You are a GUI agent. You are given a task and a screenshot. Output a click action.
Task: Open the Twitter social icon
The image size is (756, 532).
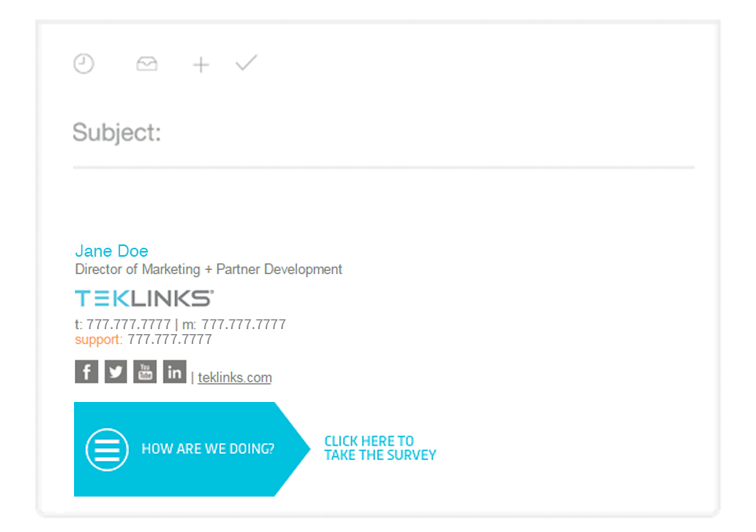point(116,371)
